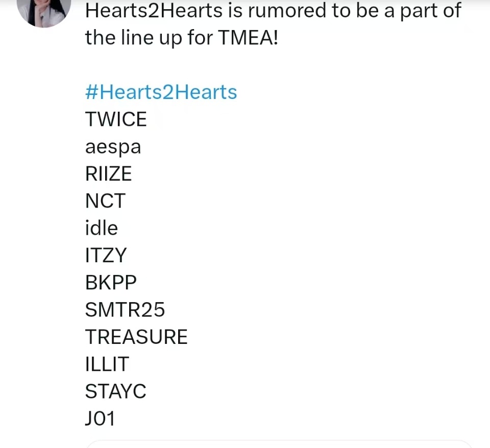This screenshot has height=448, width=490.
Task: Tap the Hearts2Hearts name in first sentence
Action: (x=154, y=11)
